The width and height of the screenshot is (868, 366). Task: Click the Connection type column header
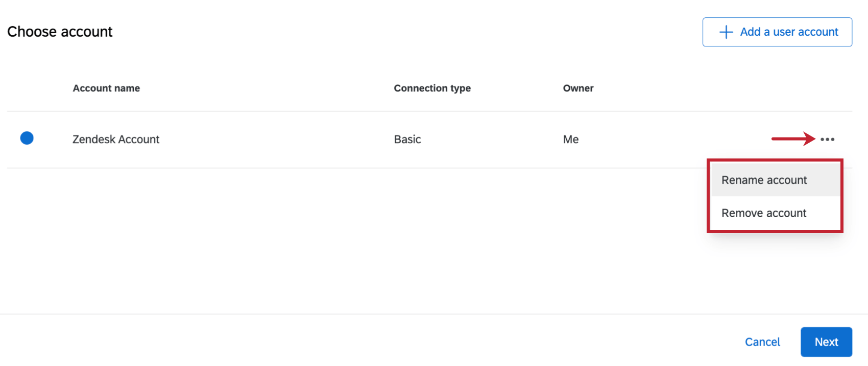[432, 88]
